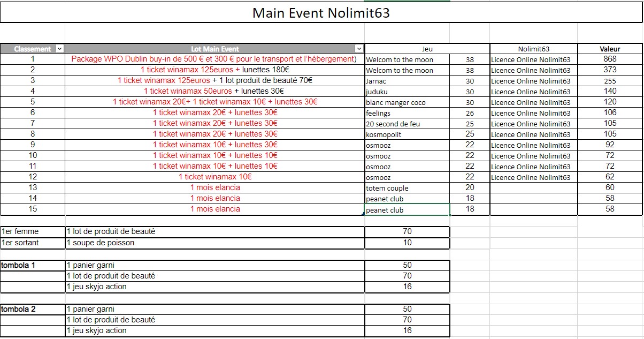Screen dimensions: 644x339
Task: Click the tombola 1 label cell
Action: point(32,265)
